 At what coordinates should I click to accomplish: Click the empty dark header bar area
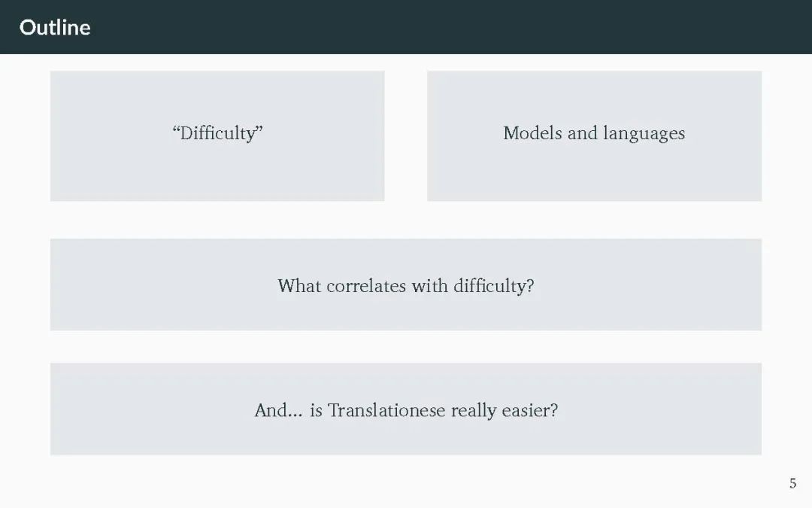click(451, 27)
